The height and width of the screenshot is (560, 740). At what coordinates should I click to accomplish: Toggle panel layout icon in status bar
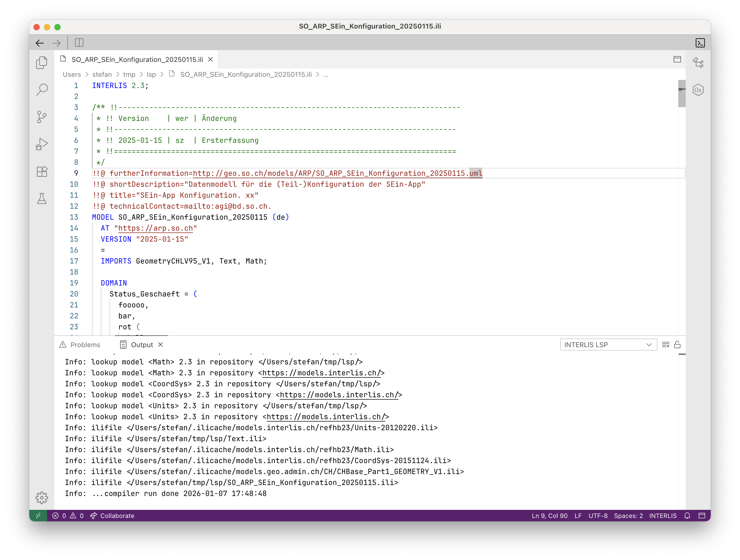click(x=702, y=516)
